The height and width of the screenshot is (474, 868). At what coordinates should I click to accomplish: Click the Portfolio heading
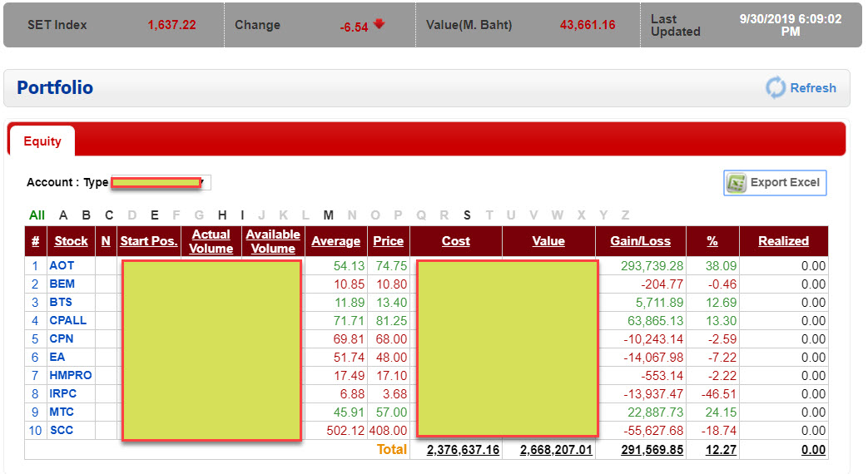tap(55, 87)
